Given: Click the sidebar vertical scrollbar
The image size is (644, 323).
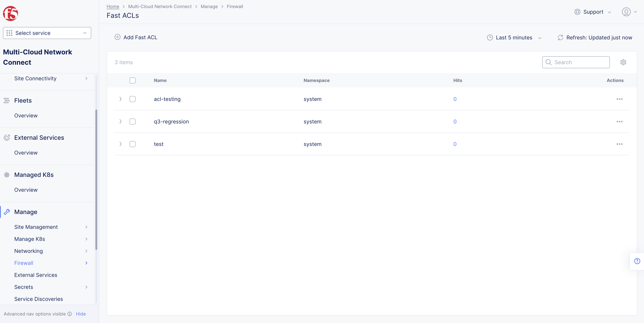Looking at the screenshot, I should pos(96,180).
